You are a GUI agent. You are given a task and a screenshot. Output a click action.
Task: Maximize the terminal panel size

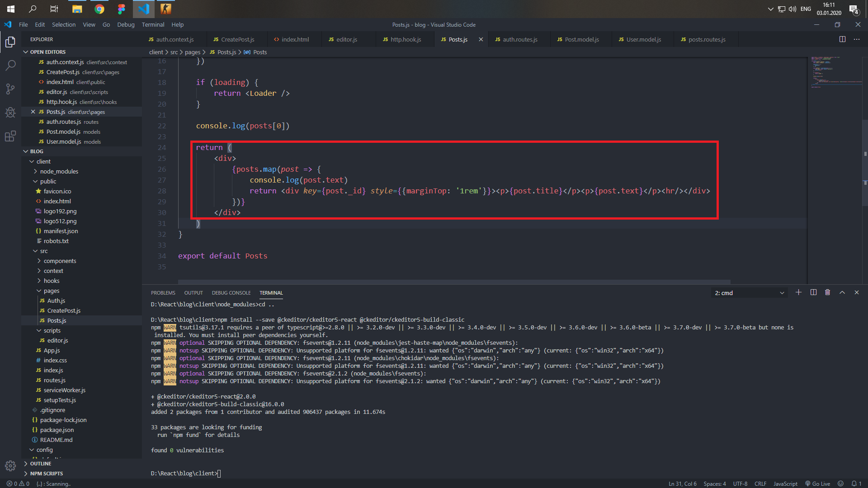click(x=842, y=292)
